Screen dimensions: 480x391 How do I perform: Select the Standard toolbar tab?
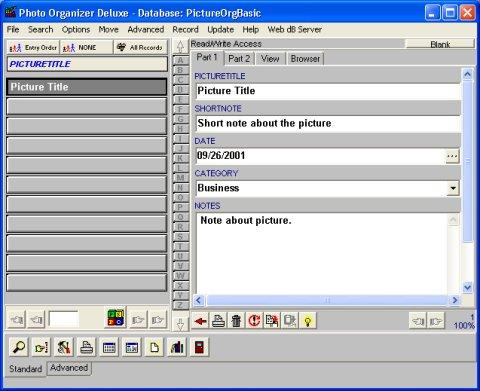pyautogui.click(x=25, y=369)
